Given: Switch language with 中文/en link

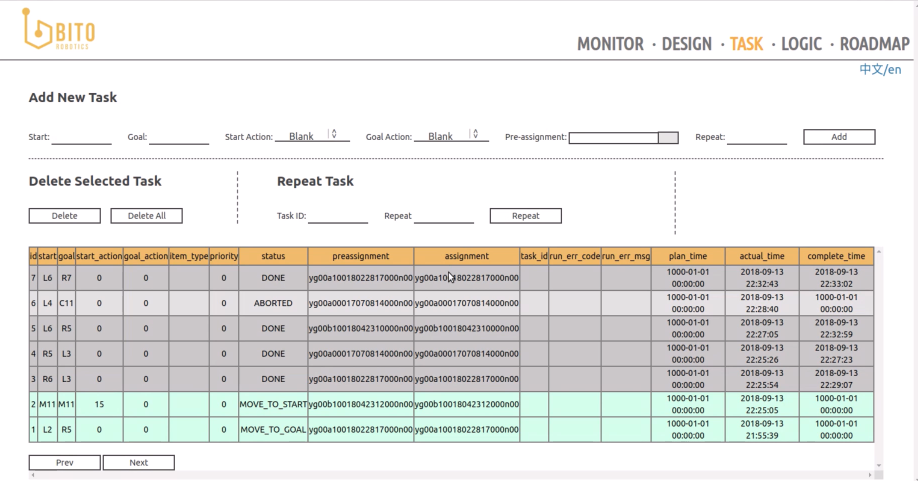Looking at the screenshot, I should (x=880, y=69).
